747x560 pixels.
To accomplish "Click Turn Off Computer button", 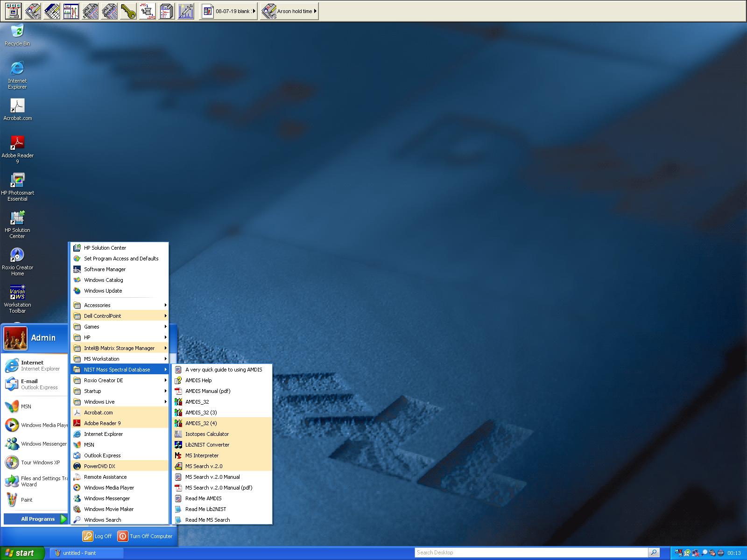I will (145, 536).
